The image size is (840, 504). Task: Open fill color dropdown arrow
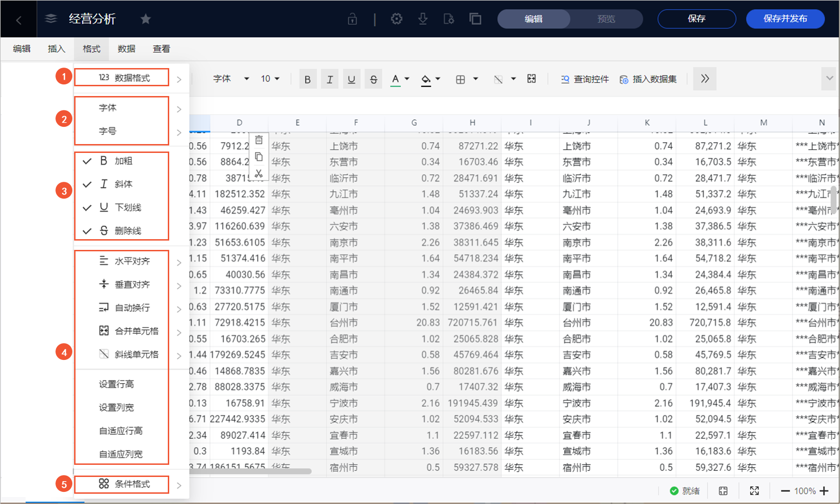(x=438, y=79)
